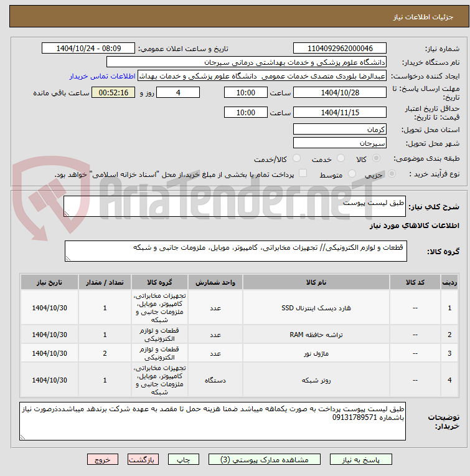
Task: Select the متوسط purchase type radio
Action: click(352, 174)
